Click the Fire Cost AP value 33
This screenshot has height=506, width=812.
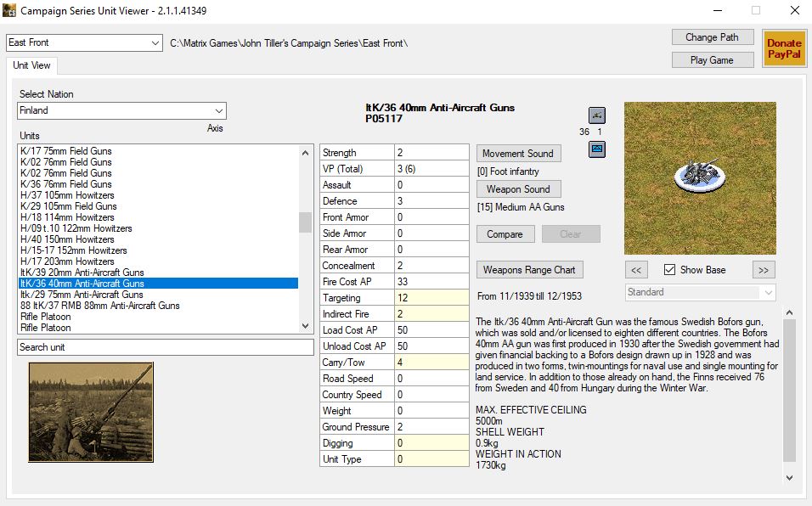(x=431, y=282)
